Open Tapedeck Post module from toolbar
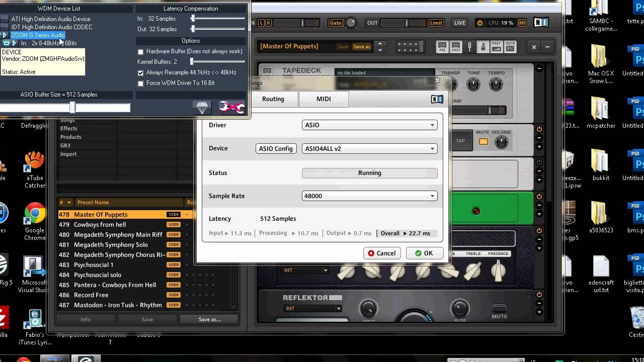The width and height of the screenshot is (644, 362). click(x=456, y=47)
